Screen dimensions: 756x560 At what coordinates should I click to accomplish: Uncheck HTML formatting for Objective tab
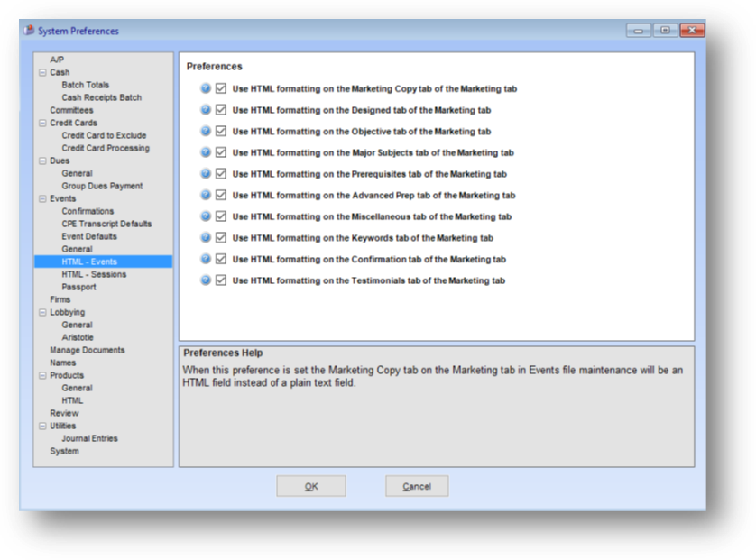point(221,131)
